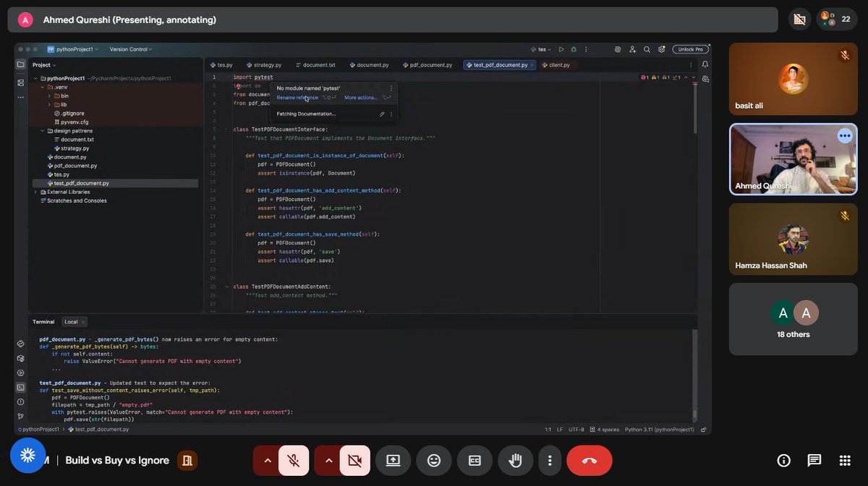Click Unlock Pro button

point(690,49)
